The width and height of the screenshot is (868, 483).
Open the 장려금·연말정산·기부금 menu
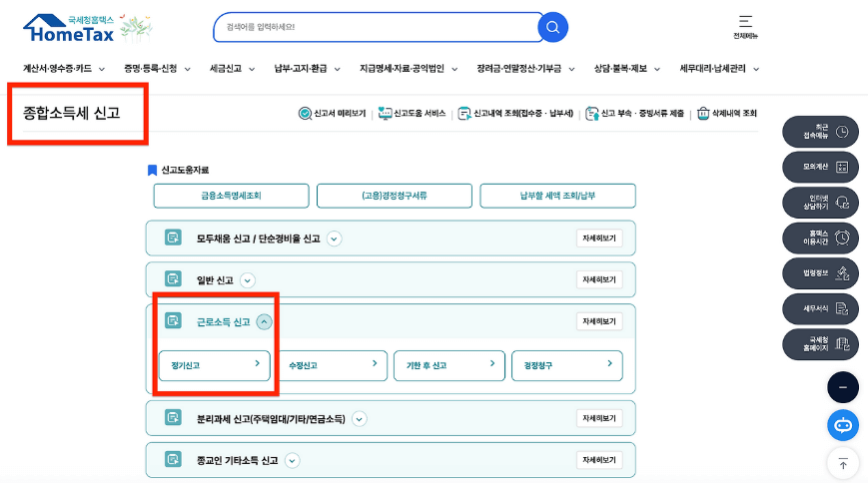point(525,69)
